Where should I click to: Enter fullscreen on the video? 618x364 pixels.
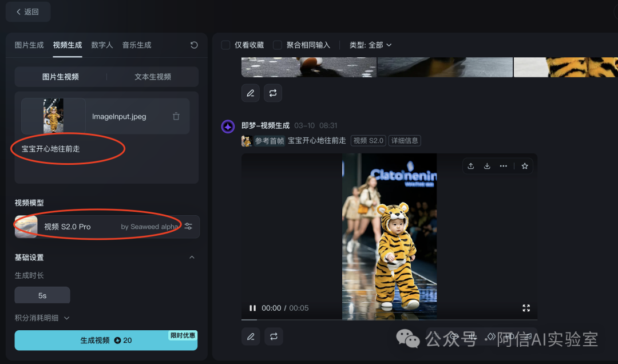[526, 308]
